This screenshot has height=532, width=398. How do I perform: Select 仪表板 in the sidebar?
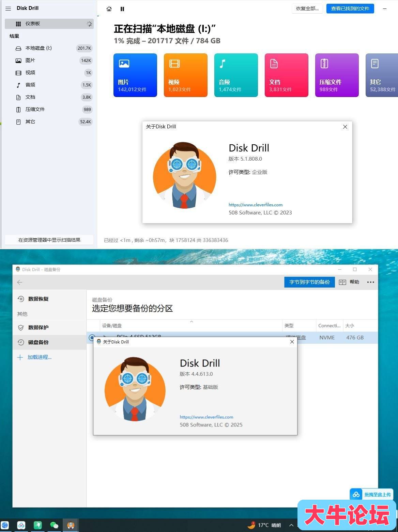[x=49, y=23]
